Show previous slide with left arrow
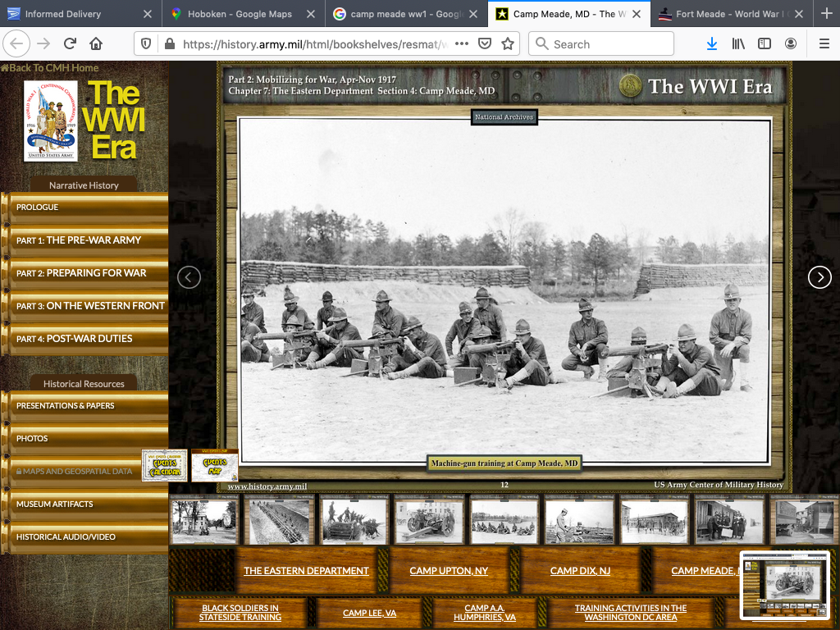Viewport: 840px width, 630px height. [189, 277]
